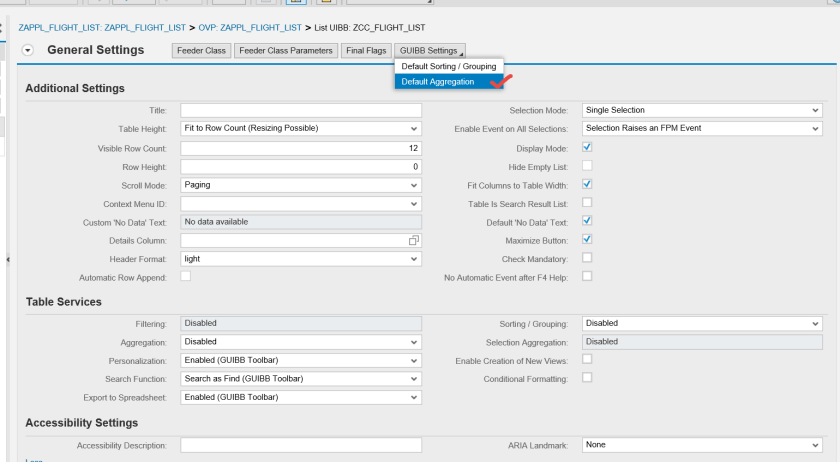Open the GUIBB Settings menu button

pyautogui.click(x=430, y=50)
